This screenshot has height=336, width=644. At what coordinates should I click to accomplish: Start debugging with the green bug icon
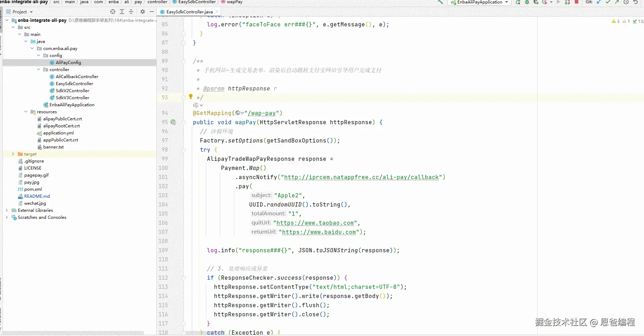(527, 2)
